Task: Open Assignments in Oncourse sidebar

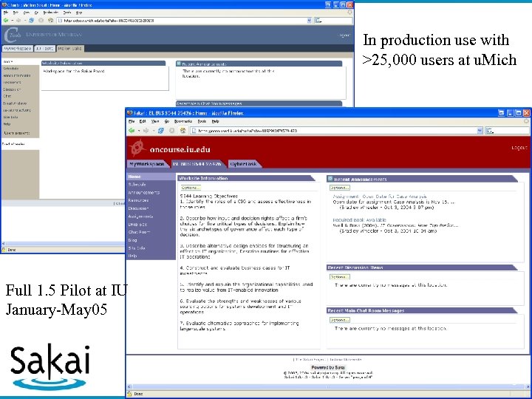Action: 140,216
